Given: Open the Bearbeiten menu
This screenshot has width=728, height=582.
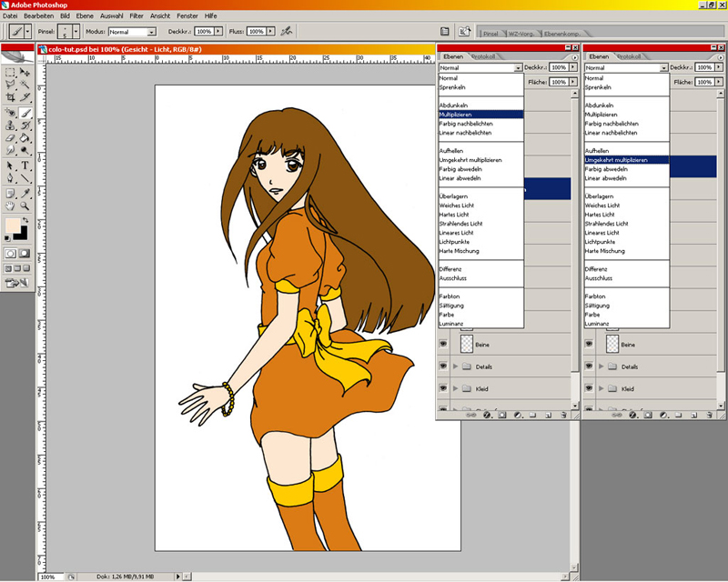Looking at the screenshot, I should pos(39,15).
